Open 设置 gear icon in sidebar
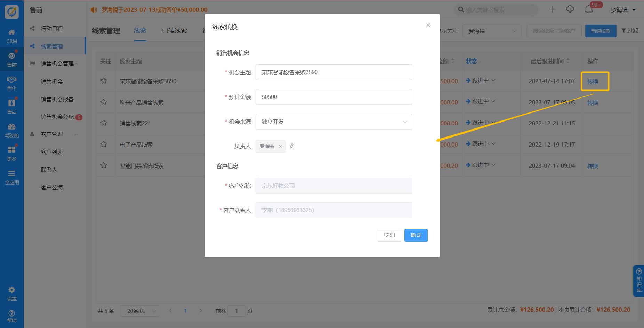 tap(11, 294)
